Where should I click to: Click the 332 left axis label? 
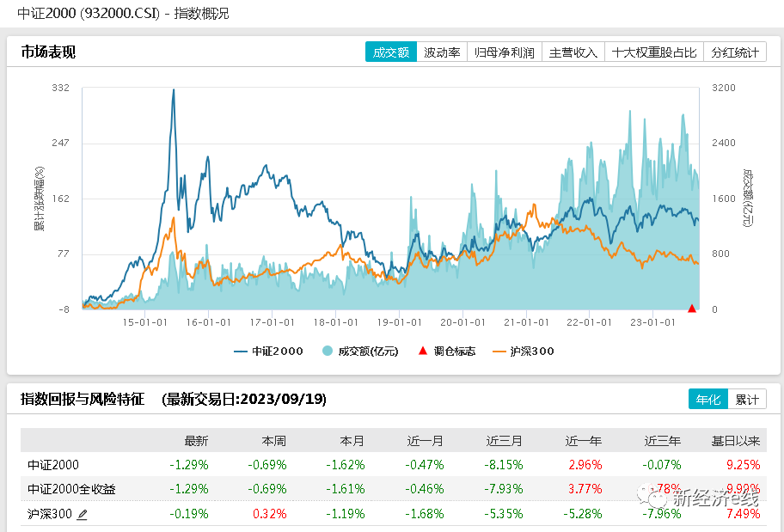pos(60,88)
